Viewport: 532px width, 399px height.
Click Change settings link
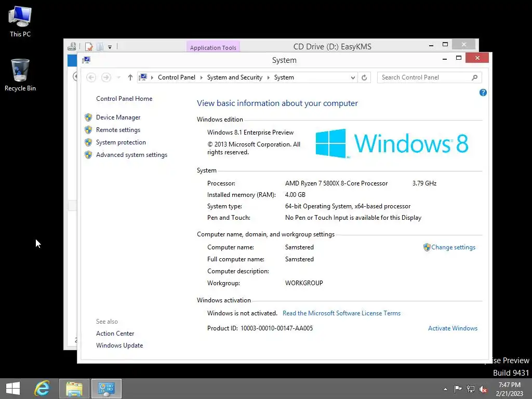pyautogui.click(x=453, y=247)
